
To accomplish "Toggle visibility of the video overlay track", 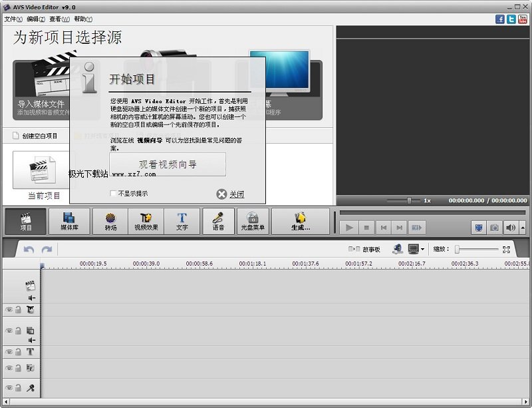I will pyautogui.click(x=9, y=331).
